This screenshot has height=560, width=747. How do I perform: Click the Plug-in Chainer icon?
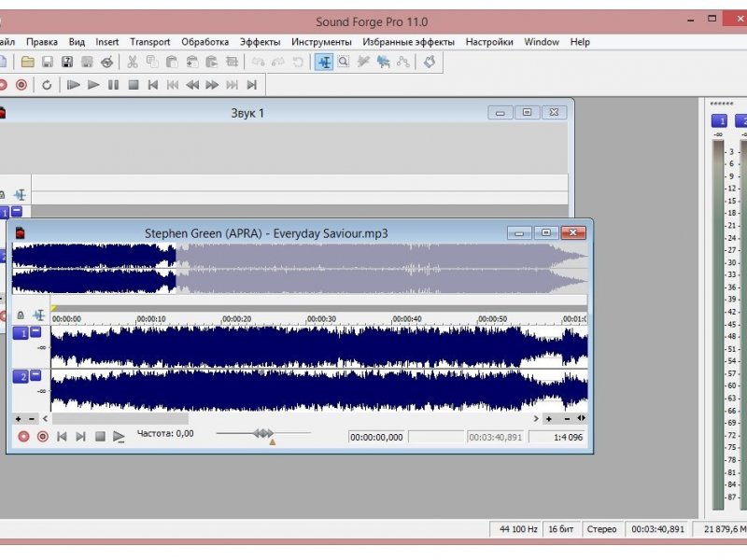click(x=430, y=62)
